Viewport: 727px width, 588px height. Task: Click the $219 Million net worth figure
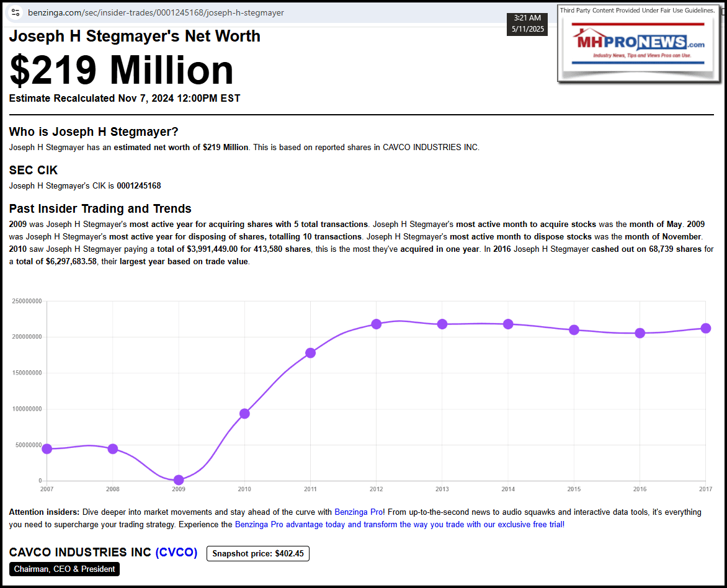coord(122,70)
